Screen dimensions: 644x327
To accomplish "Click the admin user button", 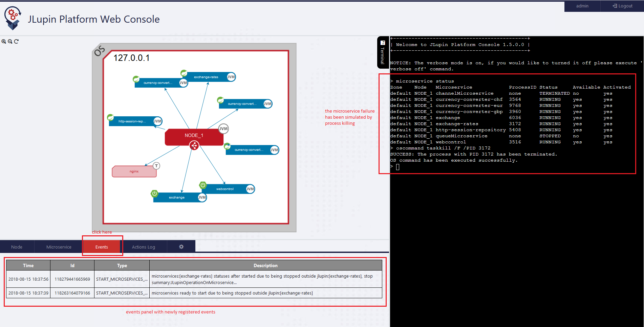I will tap(582, 6).
